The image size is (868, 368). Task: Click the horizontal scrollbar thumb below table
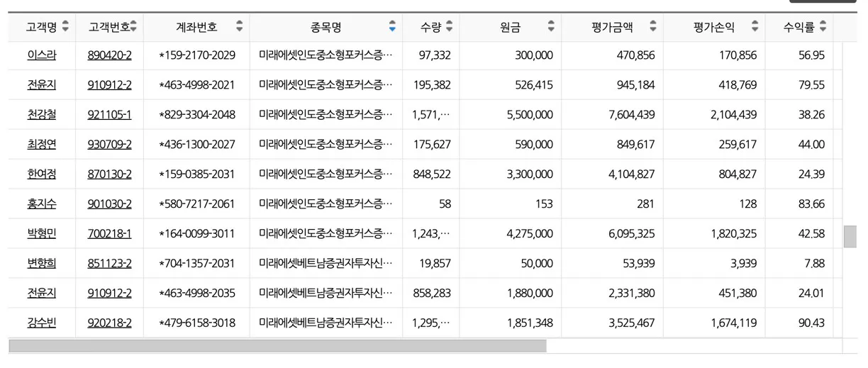click(277, 346)
